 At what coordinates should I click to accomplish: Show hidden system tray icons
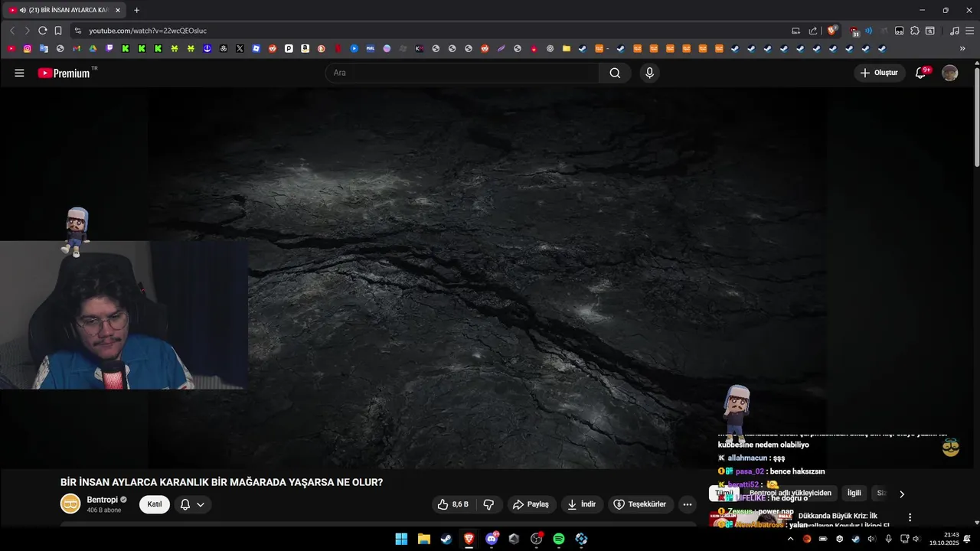(x=790, y=539)
